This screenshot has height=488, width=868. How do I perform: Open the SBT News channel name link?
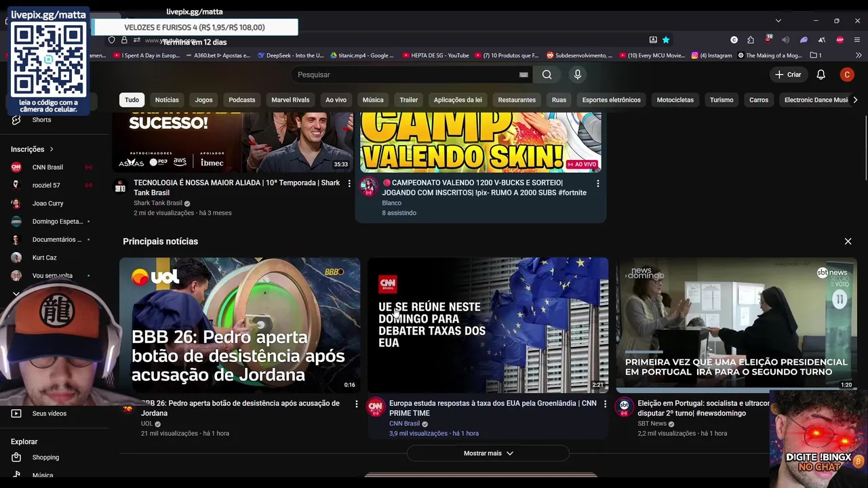pyautogui.click(x=652, y=424)
